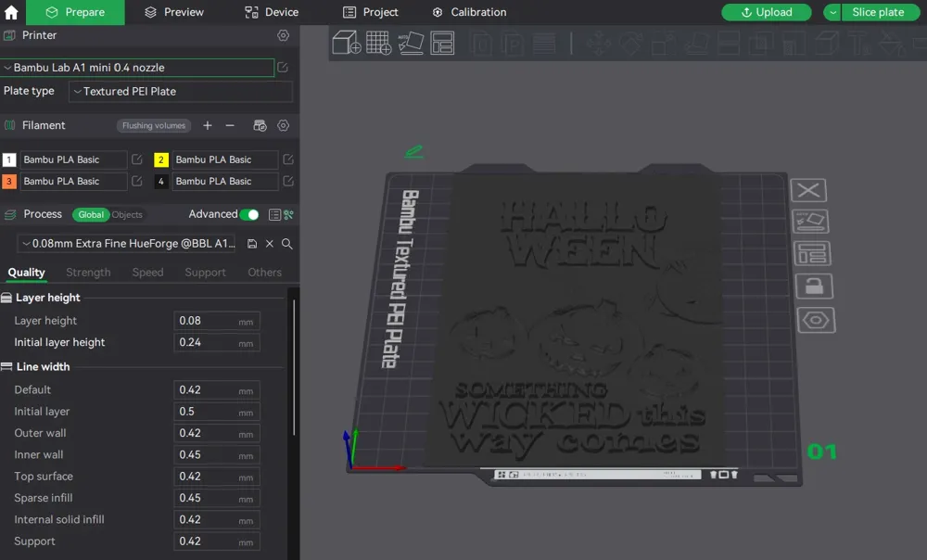Screen dimensions: 927x560
Task: Add a model with the cube icon
Action: coord(347,43)
